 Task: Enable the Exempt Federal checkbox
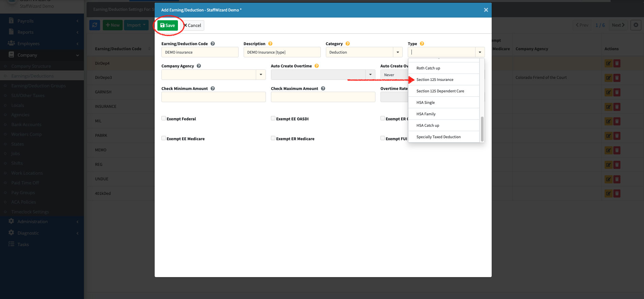pos(164,118)
